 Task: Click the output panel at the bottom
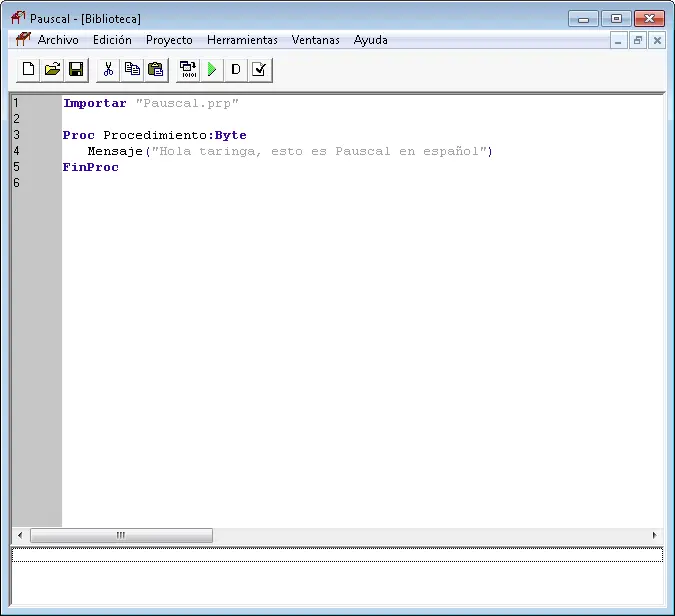[338, 576]
